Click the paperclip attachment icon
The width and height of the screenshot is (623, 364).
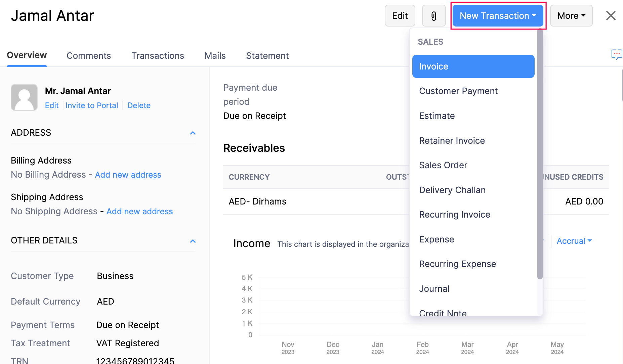tap(433, 15)
